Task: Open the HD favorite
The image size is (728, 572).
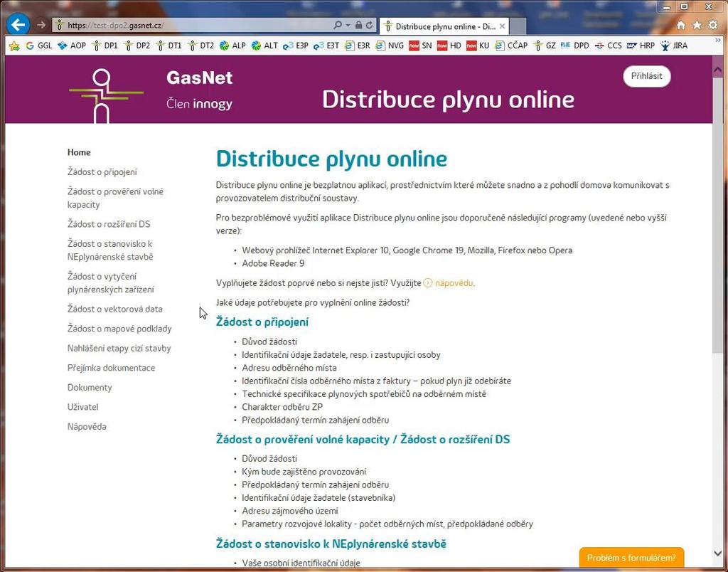Action: 449,46
